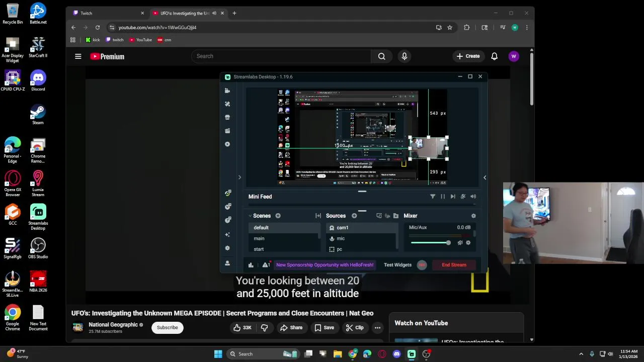This screenshot has width=644, height=362.
Task: Bookmark this page with the star icon
Action: click(x=450, y=28)
